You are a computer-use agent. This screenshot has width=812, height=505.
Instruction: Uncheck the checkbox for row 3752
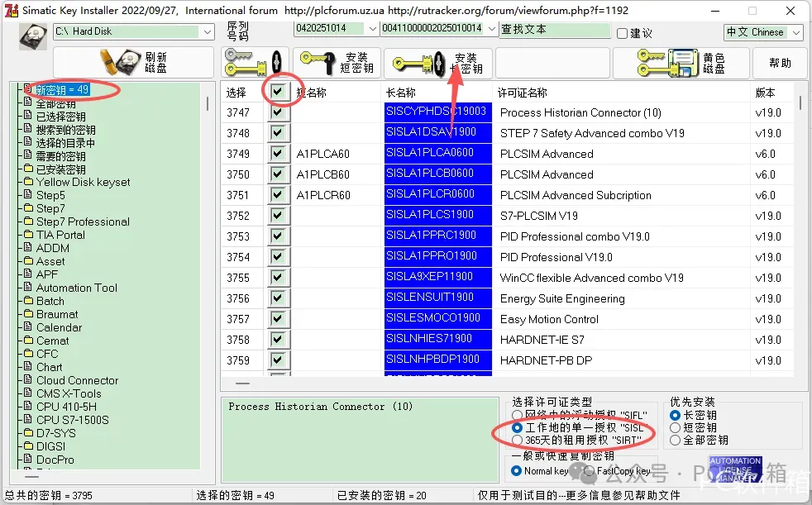click(x=278, y=215)
